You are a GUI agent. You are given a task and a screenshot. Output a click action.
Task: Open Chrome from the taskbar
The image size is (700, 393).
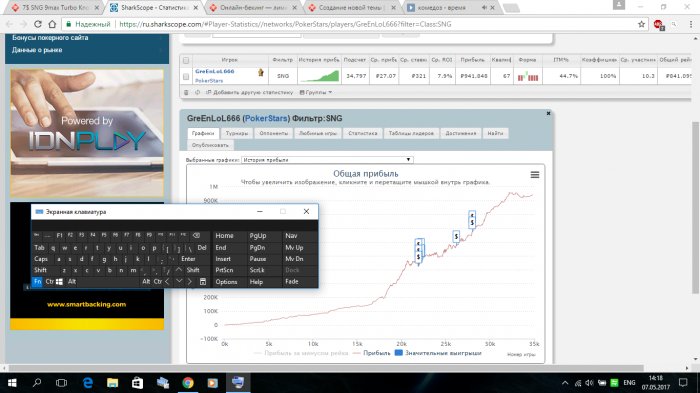(188, 383)
